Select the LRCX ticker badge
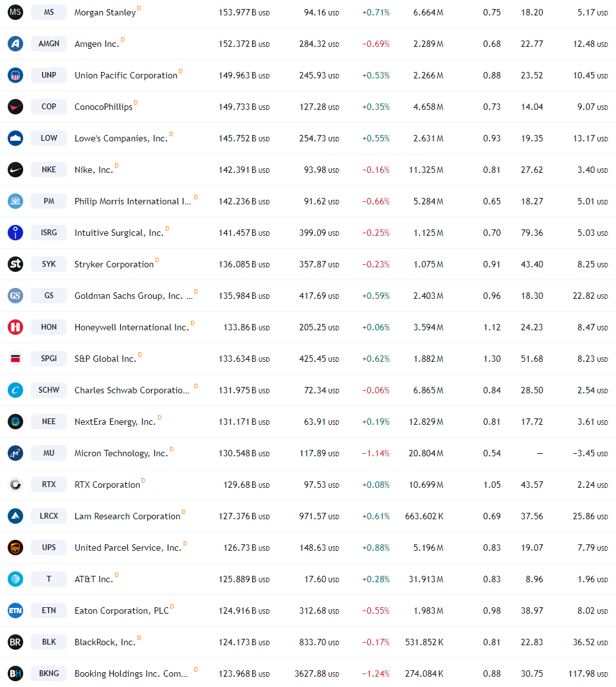Viewport: 616px width, 687px height. click(x=49, y=516)
